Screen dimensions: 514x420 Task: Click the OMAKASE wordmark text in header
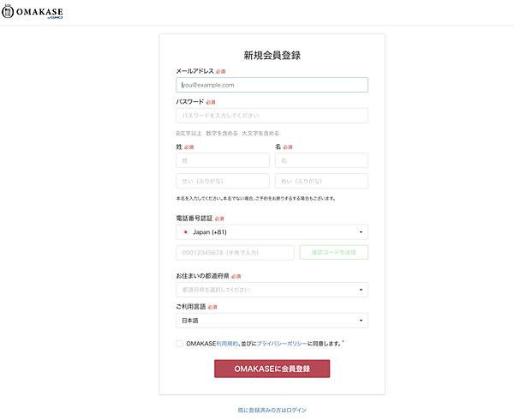(x=39, y=12)
